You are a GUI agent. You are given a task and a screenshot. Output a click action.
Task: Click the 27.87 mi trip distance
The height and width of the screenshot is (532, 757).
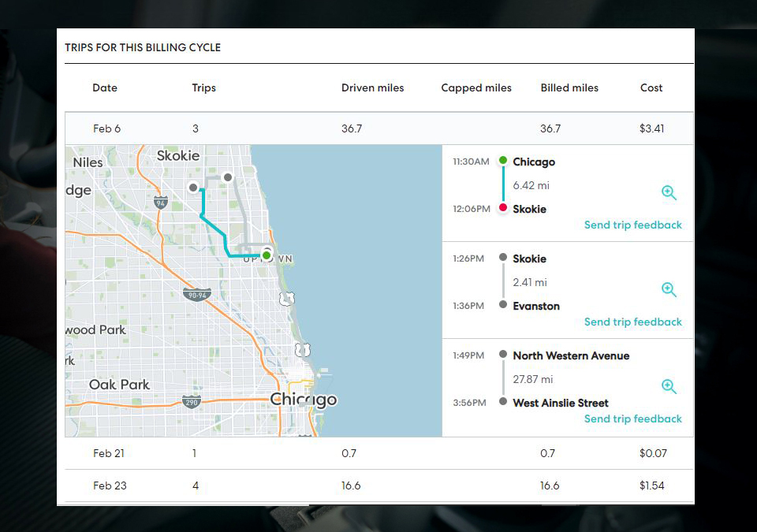tap(532, 379)
